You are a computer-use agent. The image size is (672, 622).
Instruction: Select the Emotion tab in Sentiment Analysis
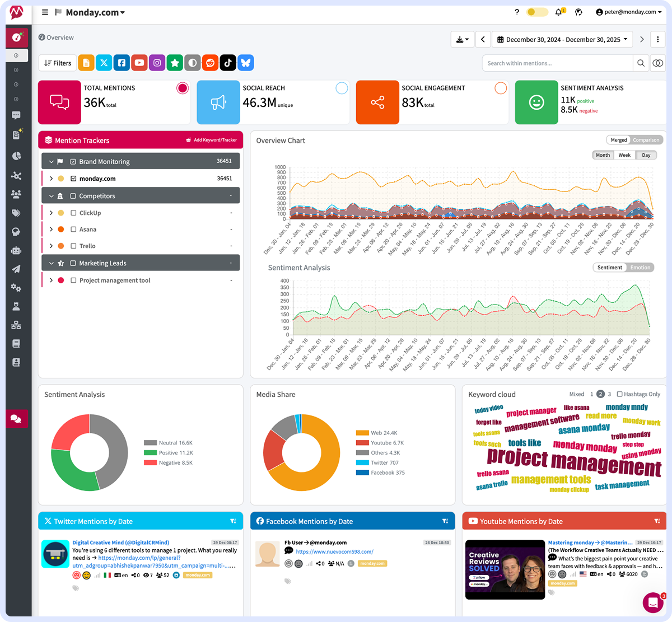pyautogui.click(x=640, y=267)
